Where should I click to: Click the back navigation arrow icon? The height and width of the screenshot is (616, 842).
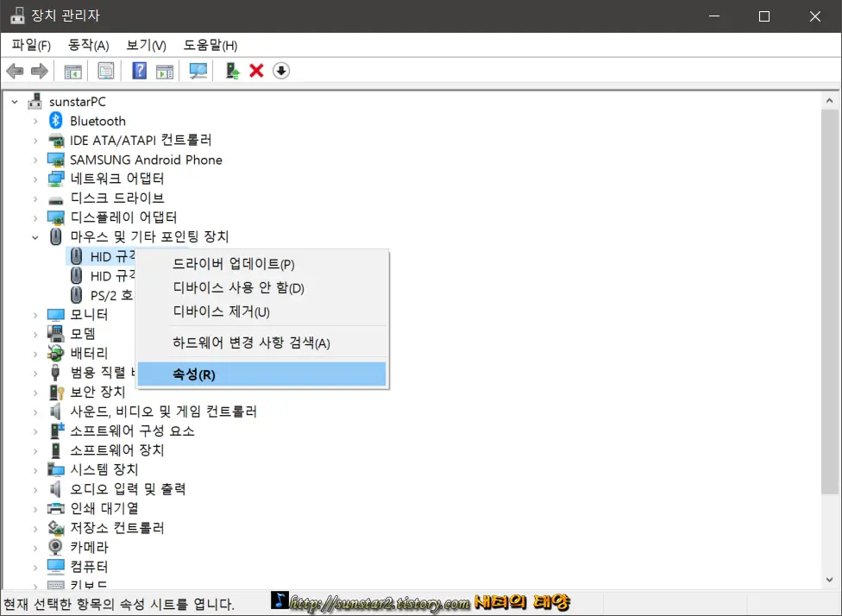pos(15,70)
